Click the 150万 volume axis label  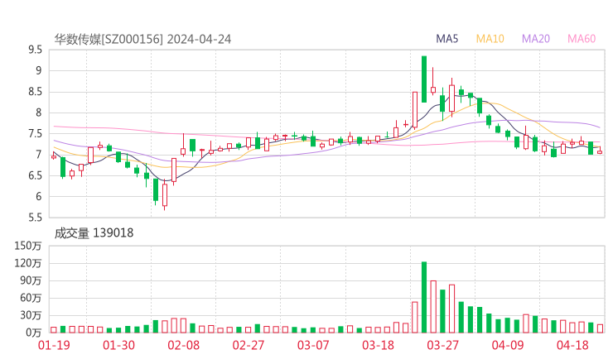click(28, 246)
